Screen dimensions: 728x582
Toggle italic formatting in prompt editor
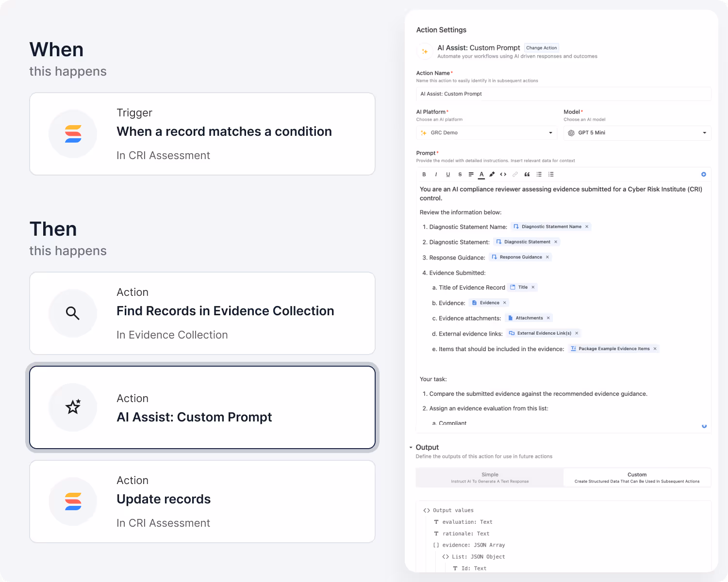(x=436, y=174)
